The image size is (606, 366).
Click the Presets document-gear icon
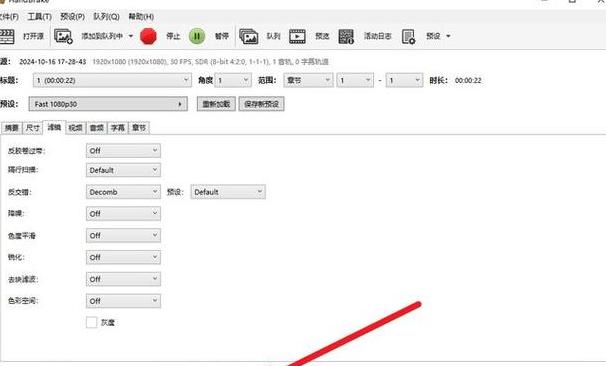point(409,36)
